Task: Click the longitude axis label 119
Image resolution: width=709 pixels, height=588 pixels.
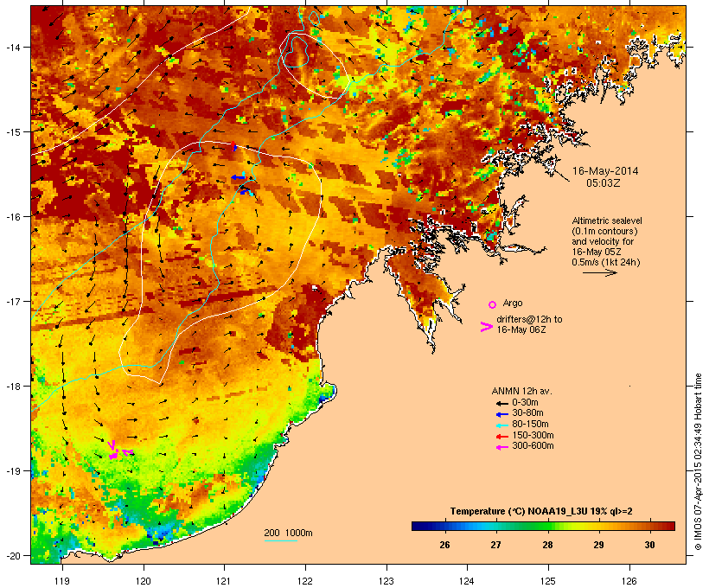Action: tap(62, 581)
